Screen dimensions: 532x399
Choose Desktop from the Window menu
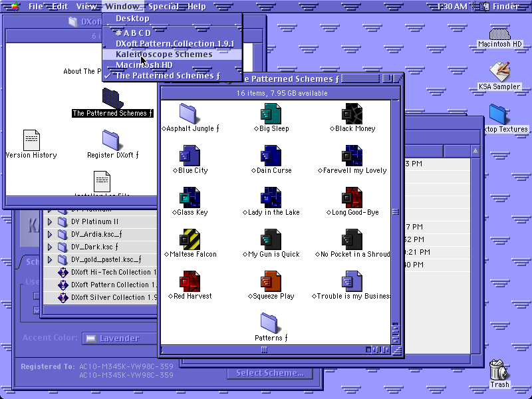click(172, 19)
